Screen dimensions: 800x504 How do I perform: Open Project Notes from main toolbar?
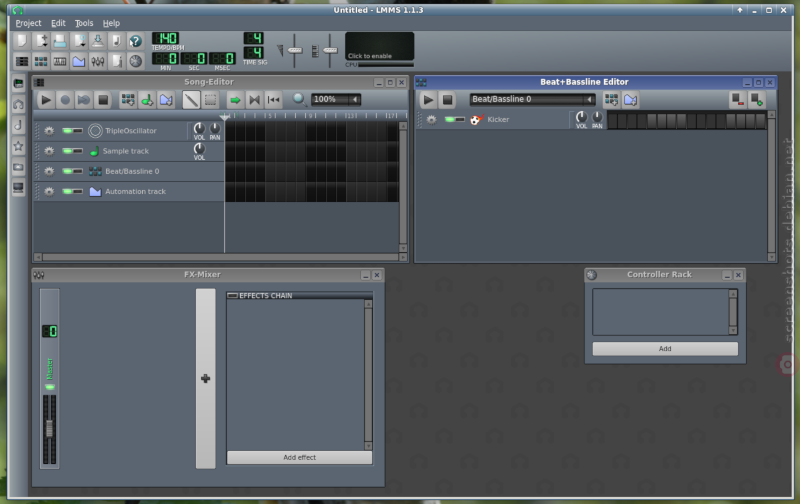(x=116, y=61)
